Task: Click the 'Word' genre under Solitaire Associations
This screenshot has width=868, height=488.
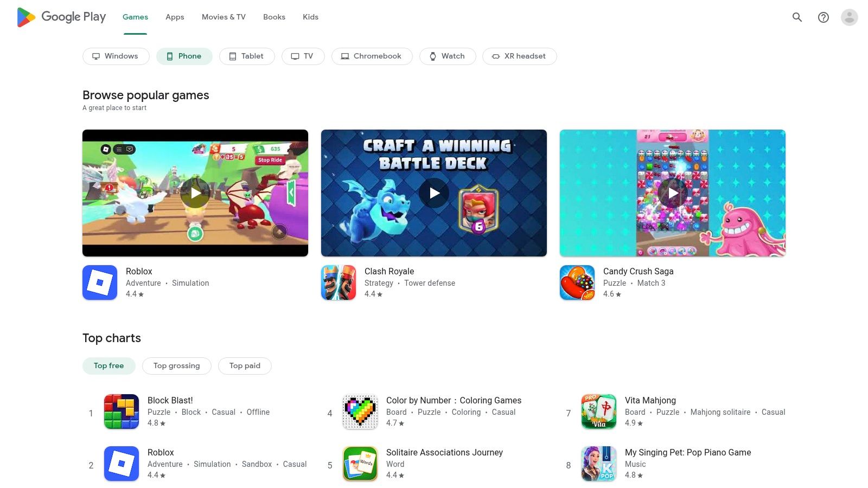Action: point(395,464)
